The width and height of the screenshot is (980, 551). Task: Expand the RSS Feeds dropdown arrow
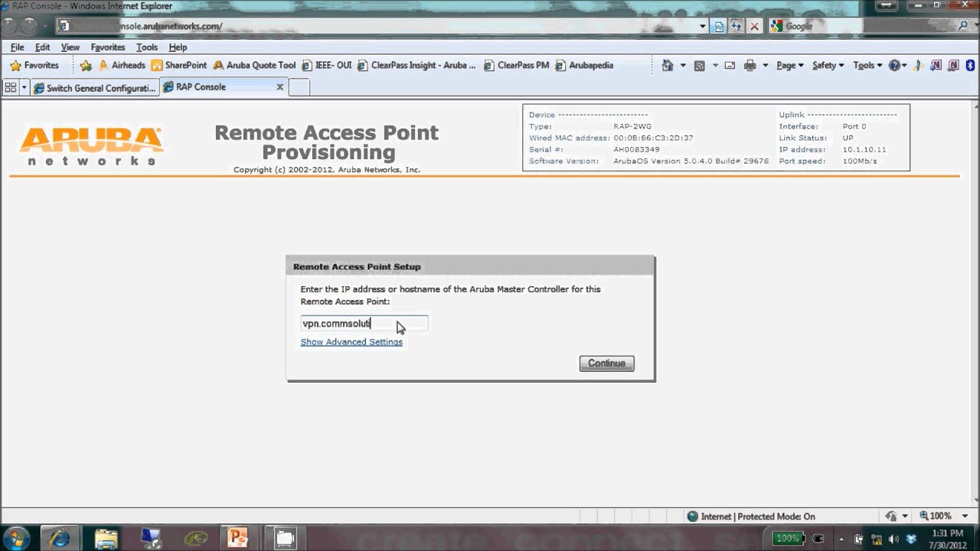715,66
